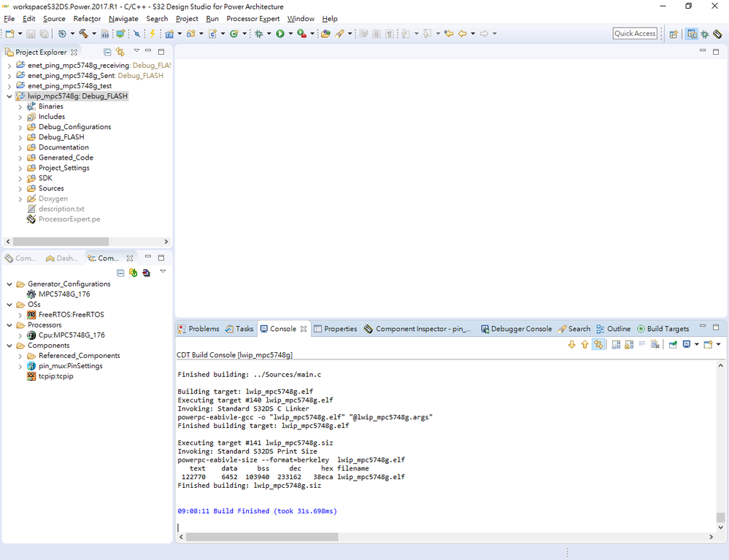Click the green Run button icon
729x560 pixels.
tap(280, 34)
